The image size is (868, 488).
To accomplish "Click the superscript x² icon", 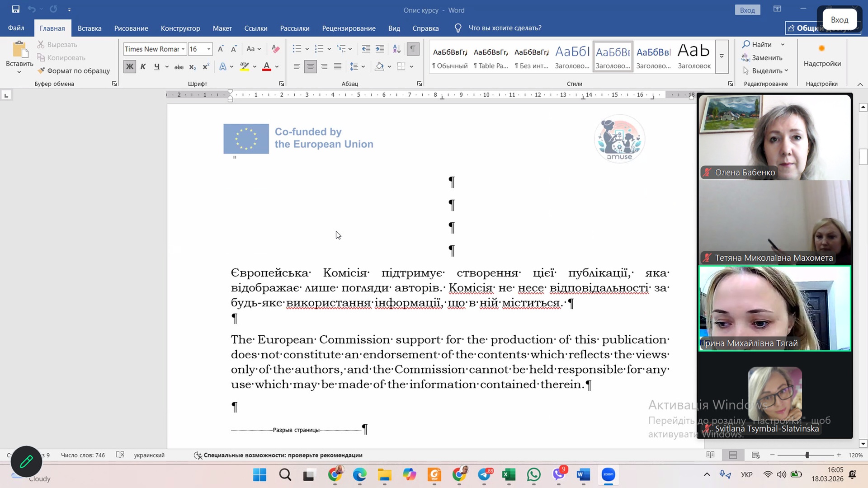I will (206, 67).
